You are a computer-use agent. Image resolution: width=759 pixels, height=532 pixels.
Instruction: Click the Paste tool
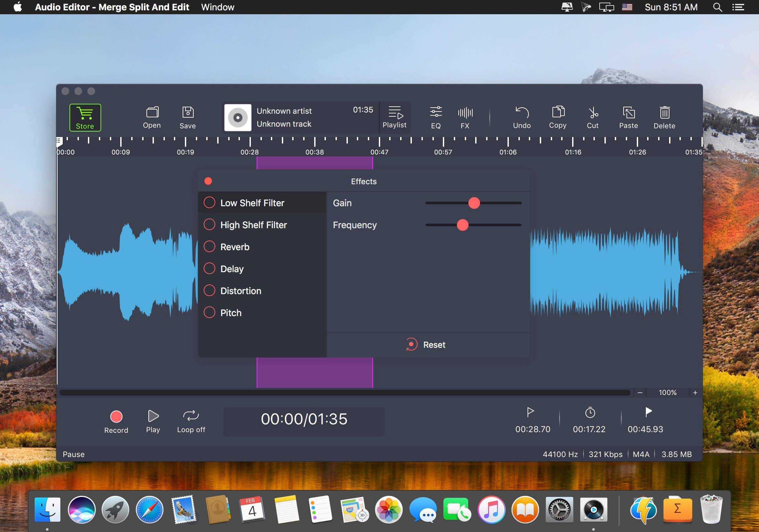click(x=627, y=117)
